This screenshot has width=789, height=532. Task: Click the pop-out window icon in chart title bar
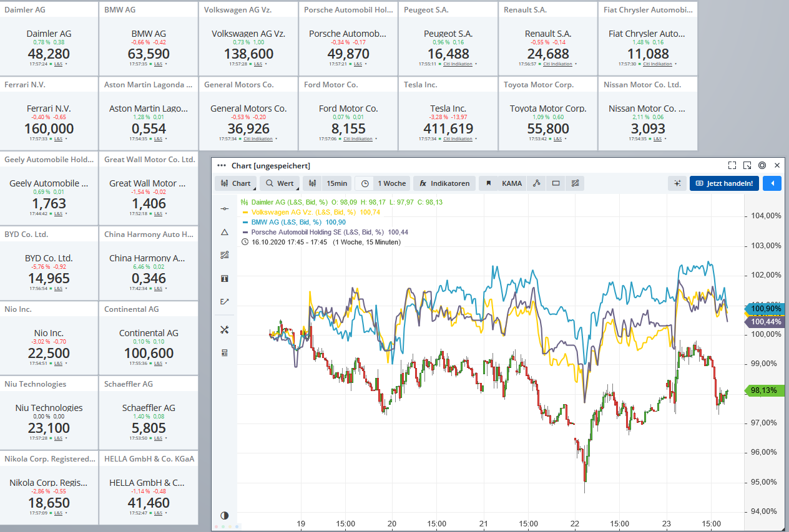[x=747, y=165]
